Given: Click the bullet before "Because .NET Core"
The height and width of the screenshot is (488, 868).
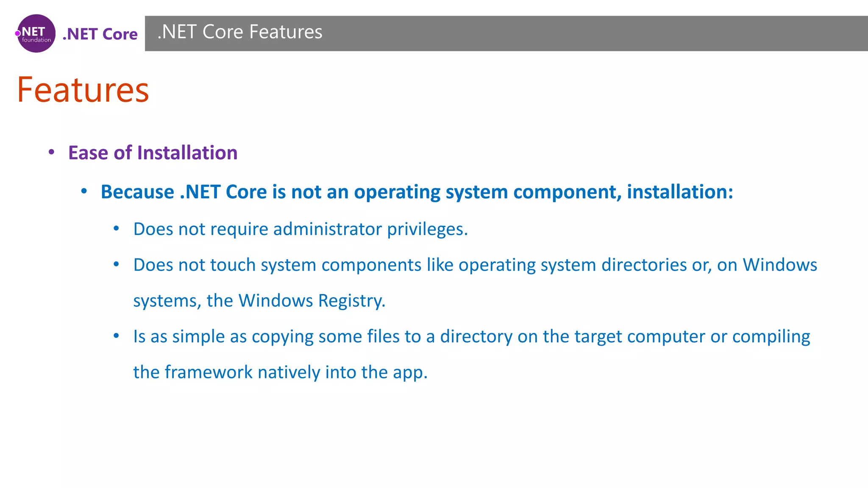Looking at the screenshot, I should [x=84, y=191].
